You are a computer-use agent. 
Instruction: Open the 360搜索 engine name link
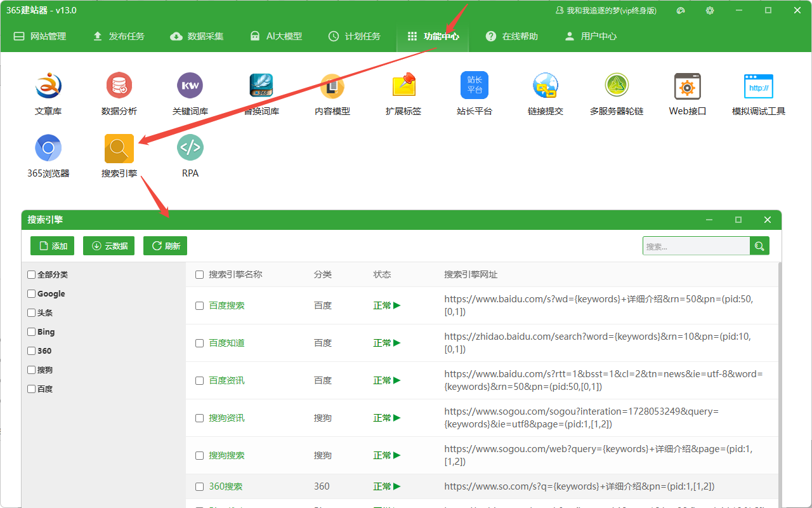pyautogui.click(x=226, y=486)
